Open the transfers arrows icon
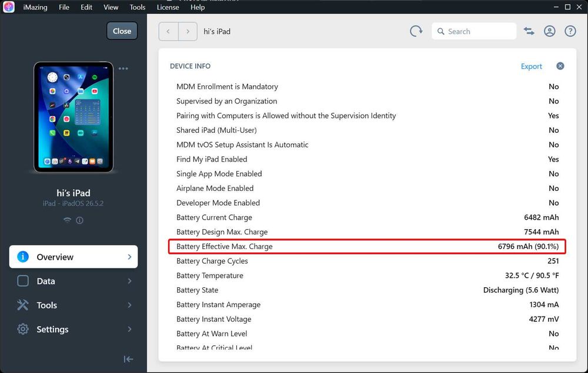This screenshot has width=588, height=373. (x=529, y=31)
